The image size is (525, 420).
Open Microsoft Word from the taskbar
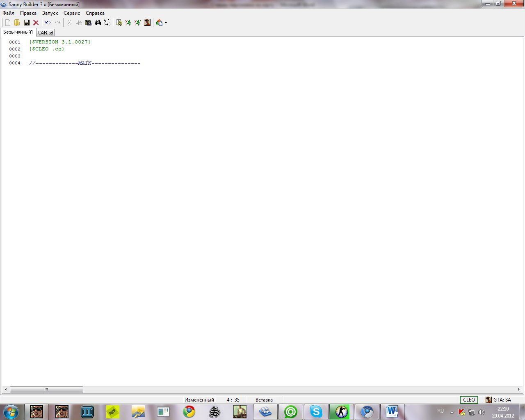coord(393,412)
